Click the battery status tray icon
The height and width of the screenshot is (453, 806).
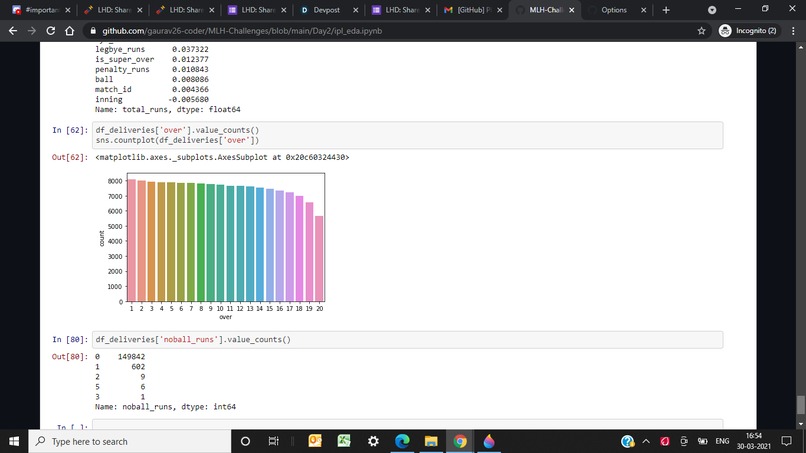click(x=702, y=441)
